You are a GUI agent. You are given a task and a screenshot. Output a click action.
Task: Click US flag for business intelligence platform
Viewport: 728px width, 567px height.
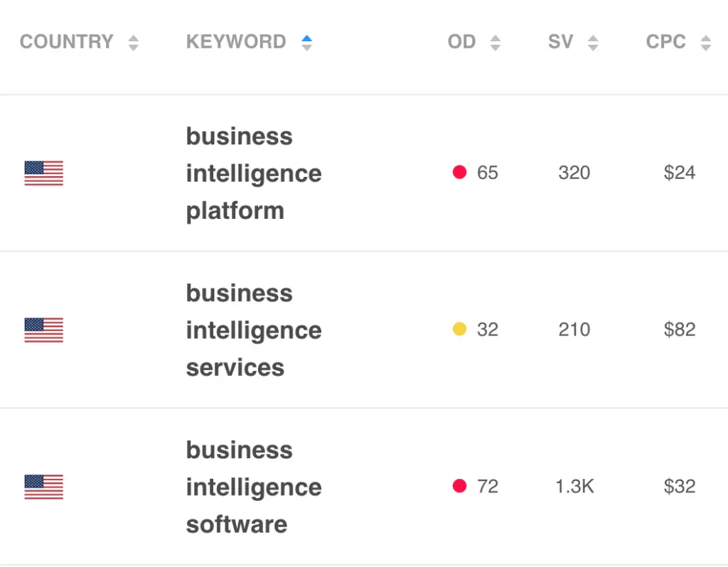43,173
